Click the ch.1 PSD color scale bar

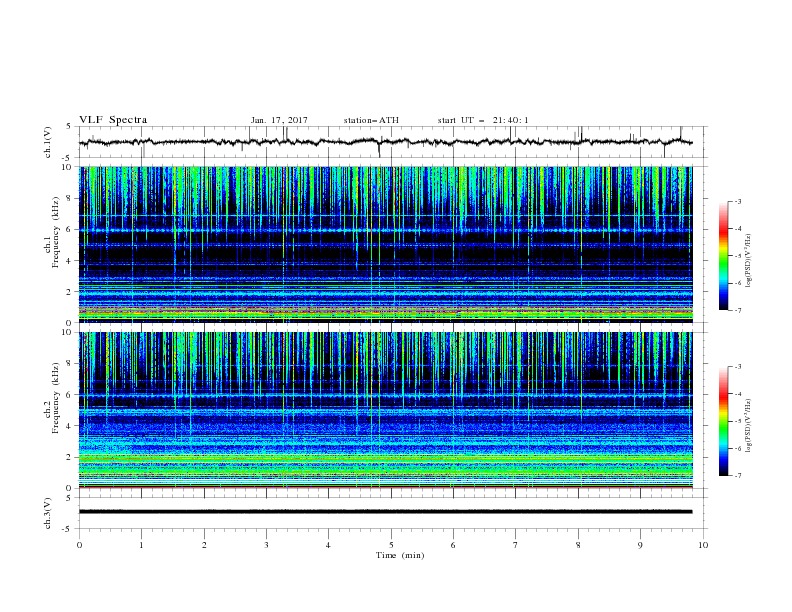pyautogui.click(x=724, y=256)
